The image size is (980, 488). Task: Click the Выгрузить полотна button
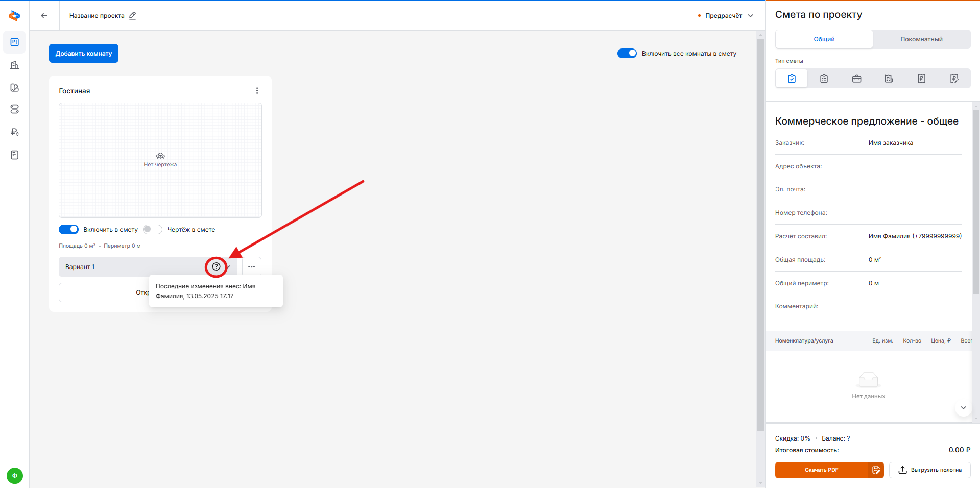coord(929,470)
